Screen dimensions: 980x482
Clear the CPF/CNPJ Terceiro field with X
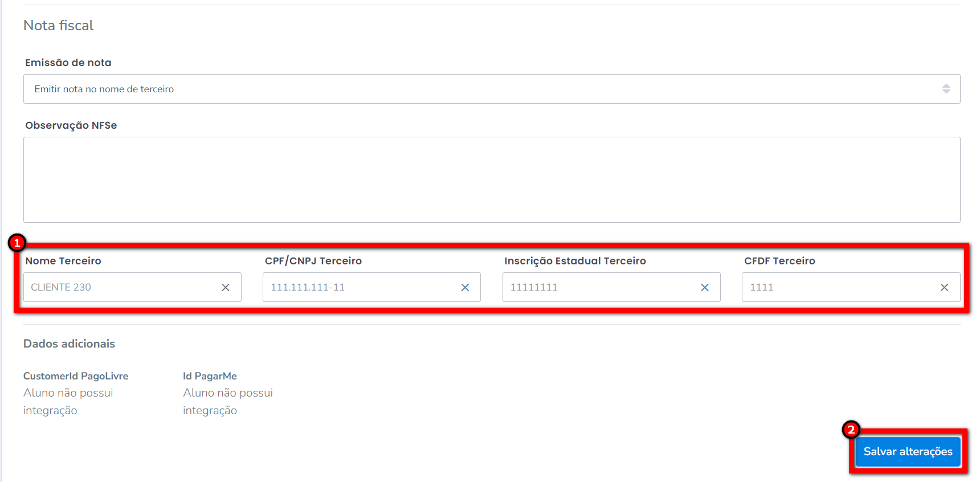(x=465, y=288)
